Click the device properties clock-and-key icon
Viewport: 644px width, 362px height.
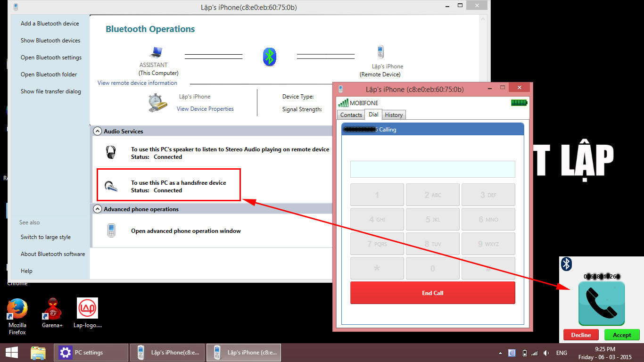point(157,103)
